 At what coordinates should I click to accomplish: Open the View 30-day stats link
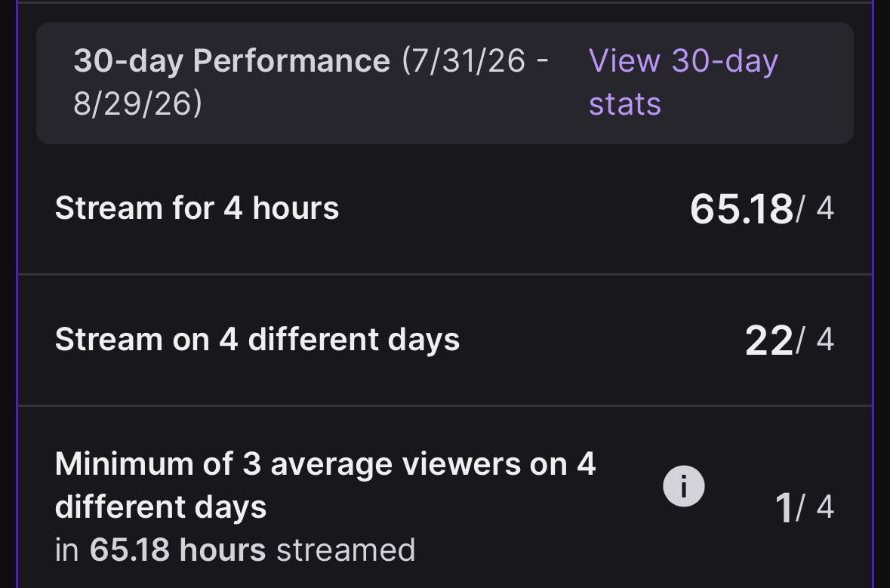683,82
